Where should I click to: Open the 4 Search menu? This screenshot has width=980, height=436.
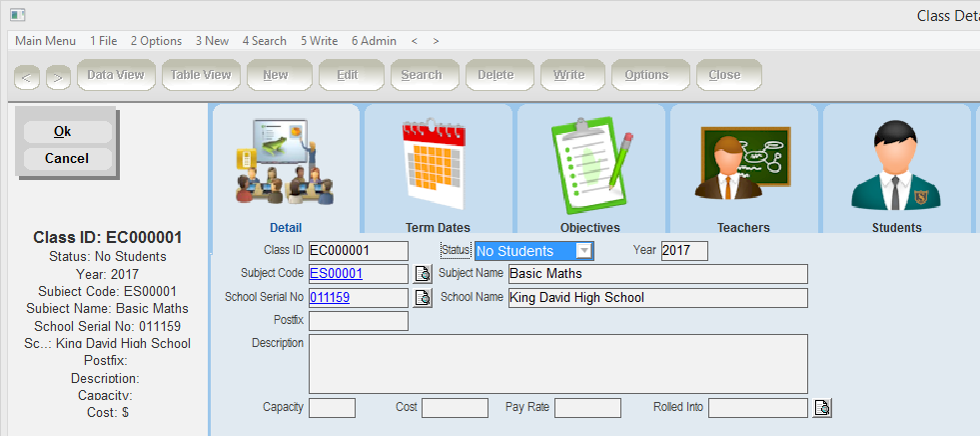pyautogui.click(x=265, y=41)
